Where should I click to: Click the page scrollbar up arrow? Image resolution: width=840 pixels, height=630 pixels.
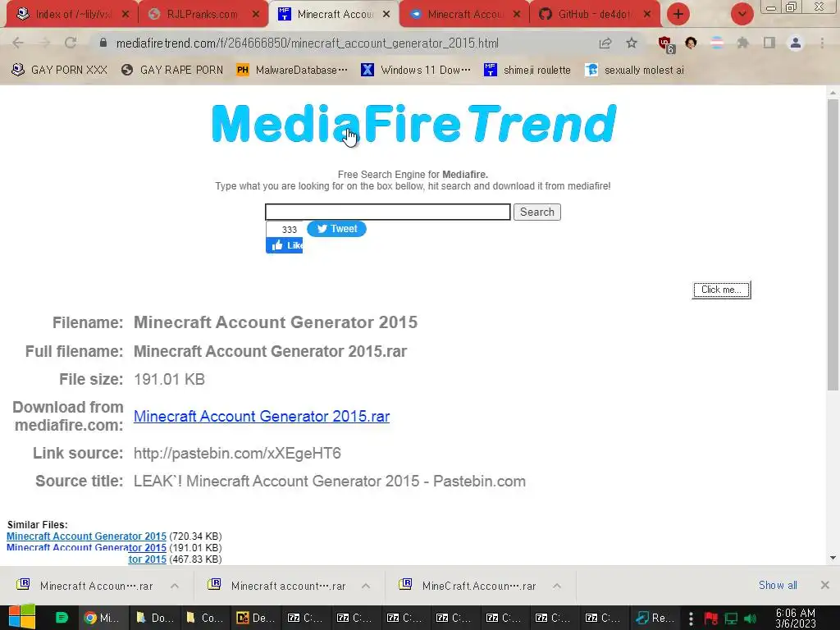click(833, 92)
